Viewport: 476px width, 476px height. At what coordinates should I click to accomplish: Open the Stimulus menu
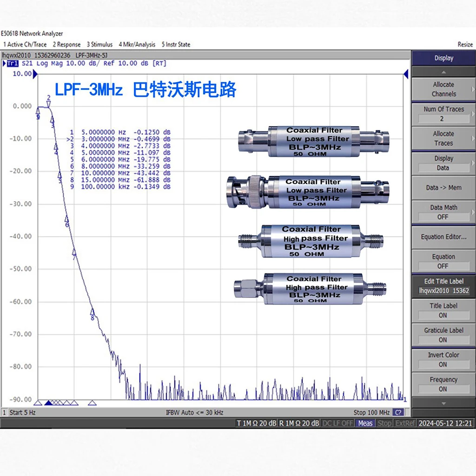click(99, 45)
